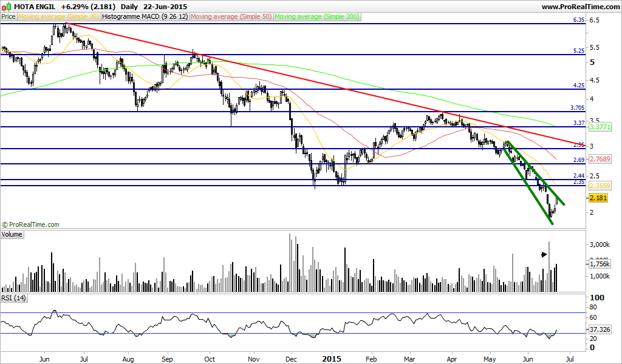Click the 5.25 horizontal level label

(x=579, y=51)
